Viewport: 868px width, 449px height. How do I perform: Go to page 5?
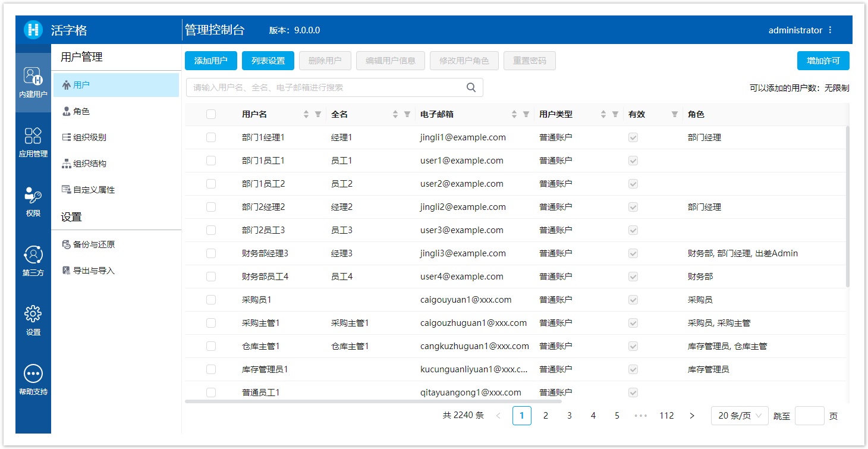(617, 416)
